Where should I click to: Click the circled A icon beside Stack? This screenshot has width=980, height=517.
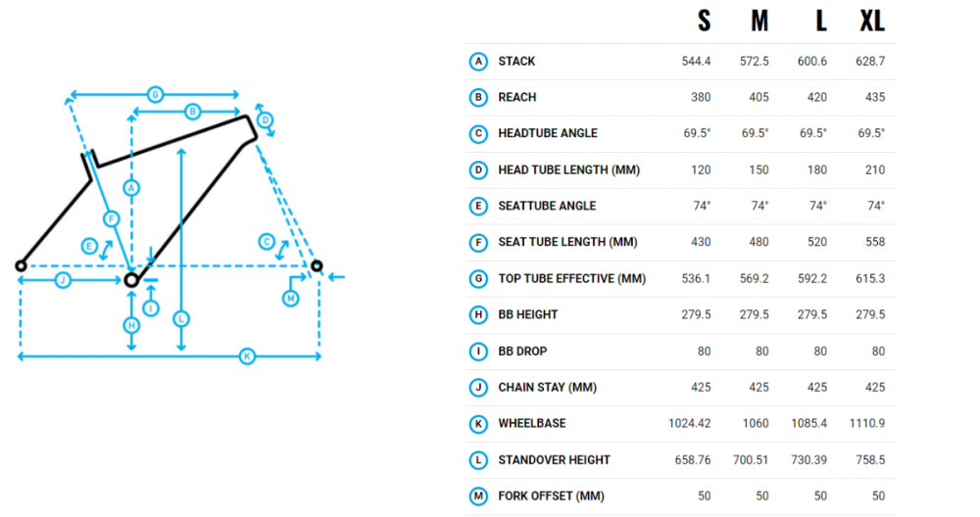point(478,61)
